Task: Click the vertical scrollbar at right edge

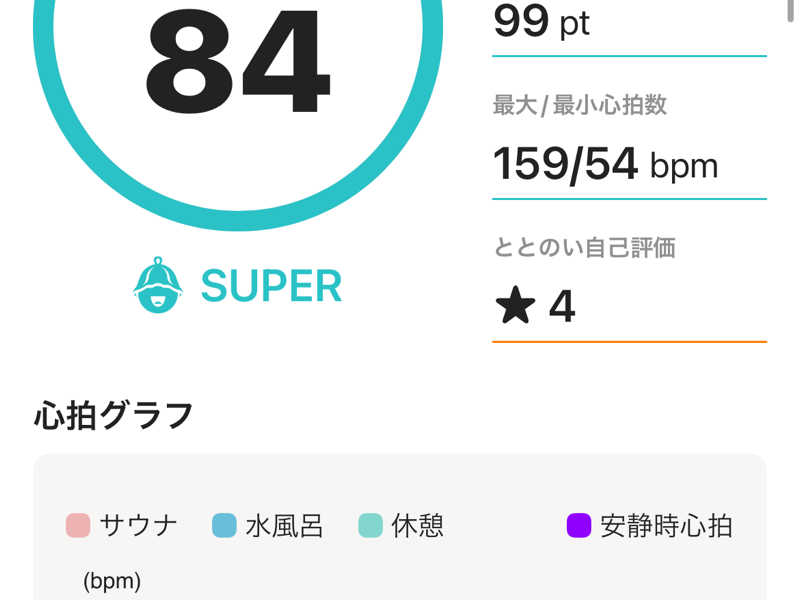Action: [x=790, y=10]
